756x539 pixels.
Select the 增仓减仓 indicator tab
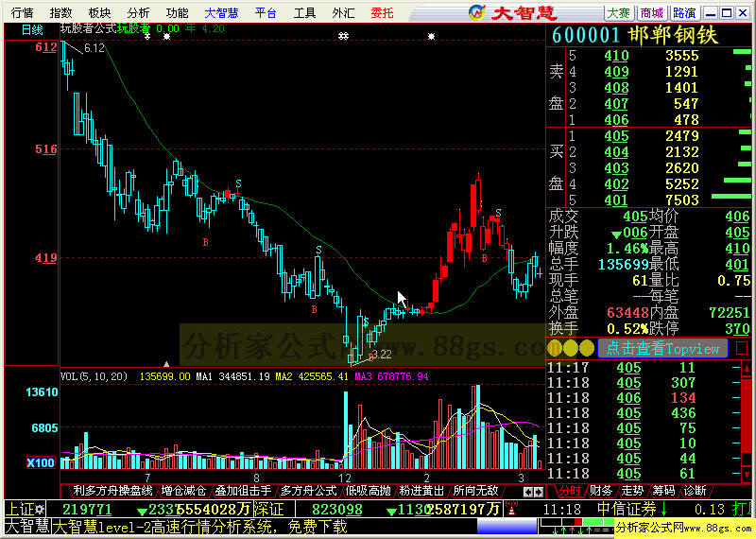(183, 491)
